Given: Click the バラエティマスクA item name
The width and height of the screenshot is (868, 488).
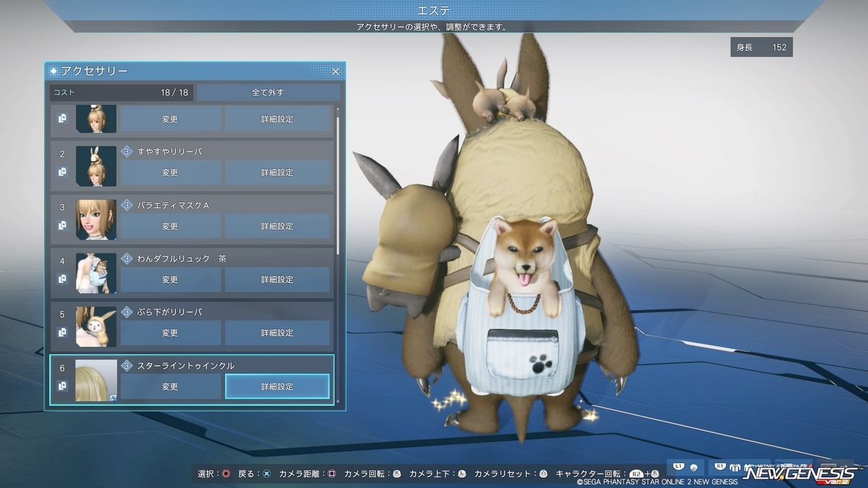Looking at the screenshot, I should pyautogui.click(x=173, y=205).
